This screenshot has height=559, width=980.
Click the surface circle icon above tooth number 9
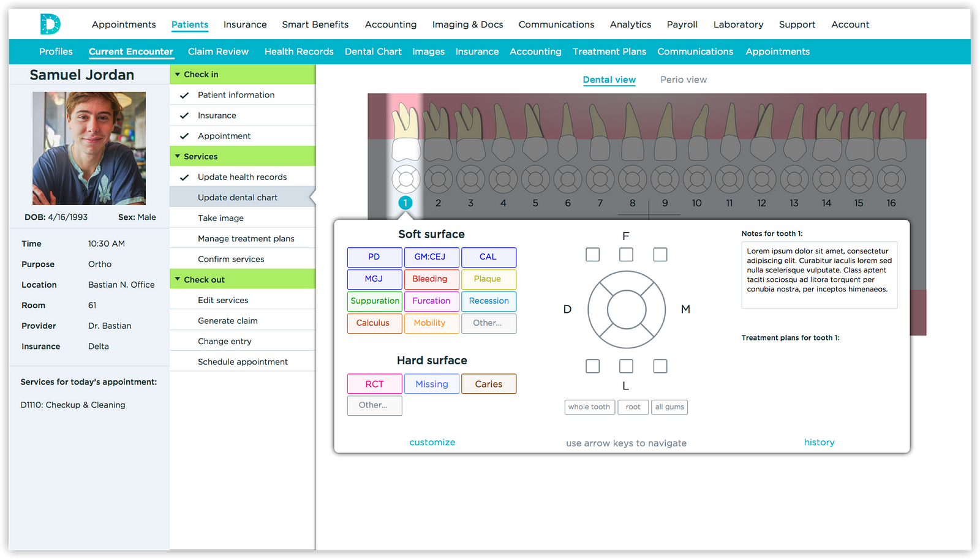665,179
